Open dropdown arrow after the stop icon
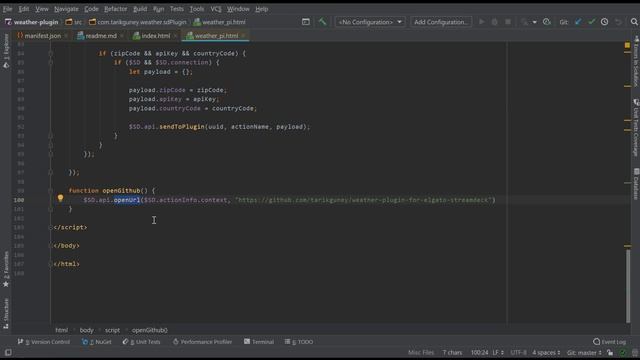Screen dimensions: 640x360 pyautogui.click(x=534, y=22)
